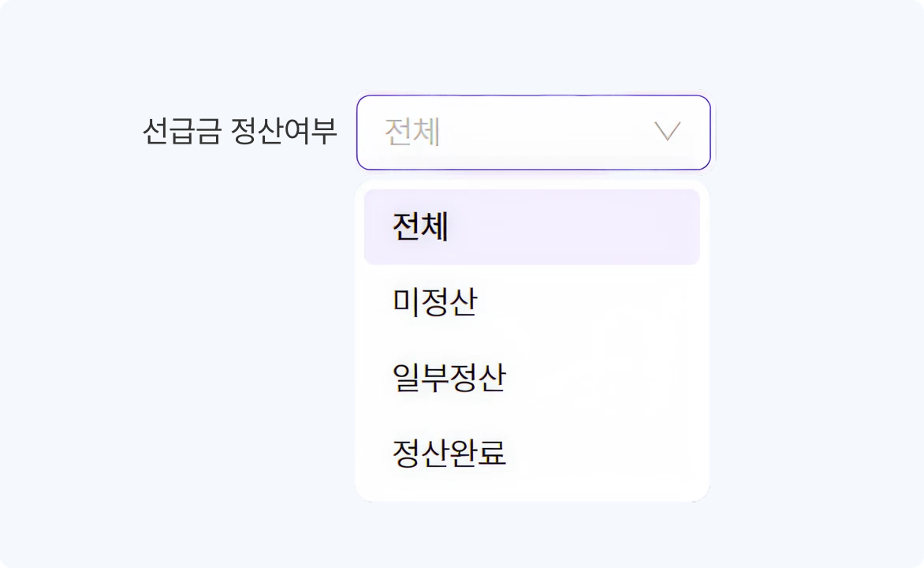Click the 선급금 정산여부 field label

[x=240, y=131]
